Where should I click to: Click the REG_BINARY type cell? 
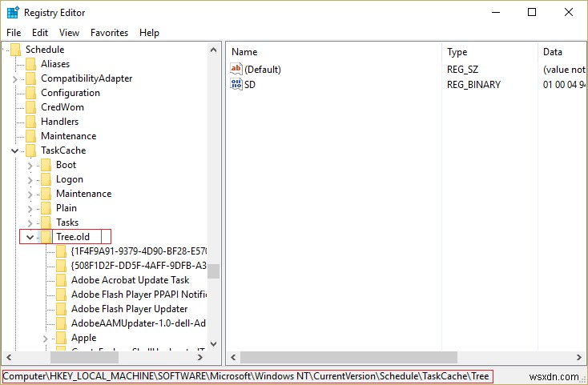(x=473, y=85)
